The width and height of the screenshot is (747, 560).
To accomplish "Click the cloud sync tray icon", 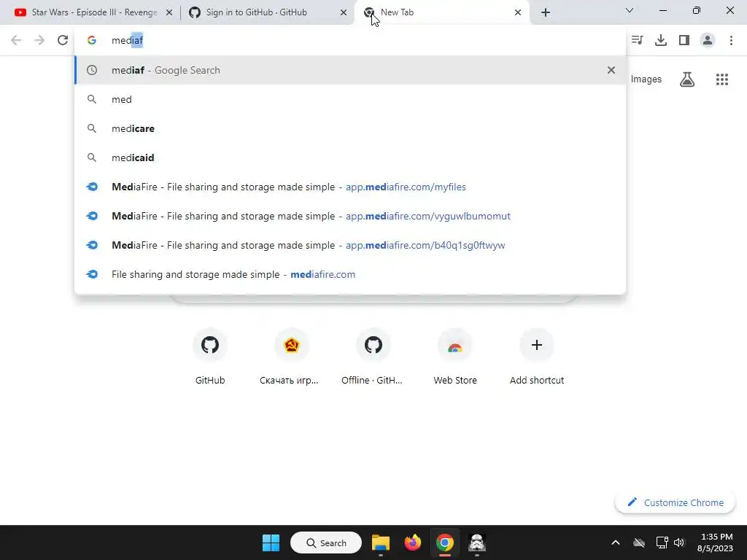I will pyautogui.click(x=639, y=542).
